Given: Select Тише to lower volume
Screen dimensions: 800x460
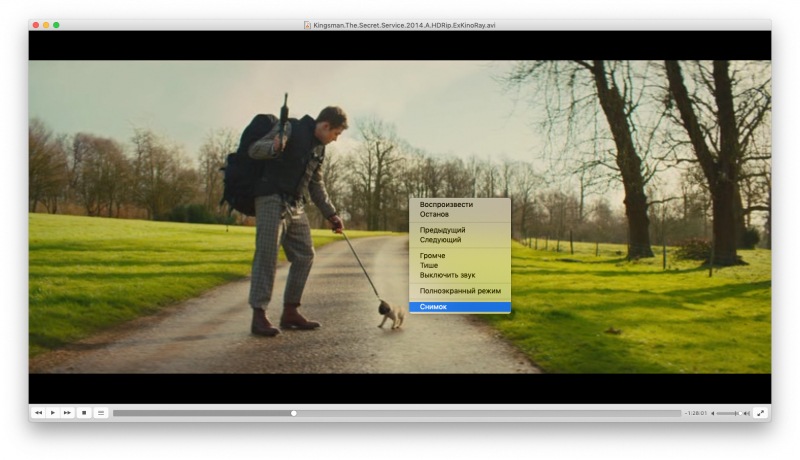Looking at the screenshot, I should pos(460,265).
